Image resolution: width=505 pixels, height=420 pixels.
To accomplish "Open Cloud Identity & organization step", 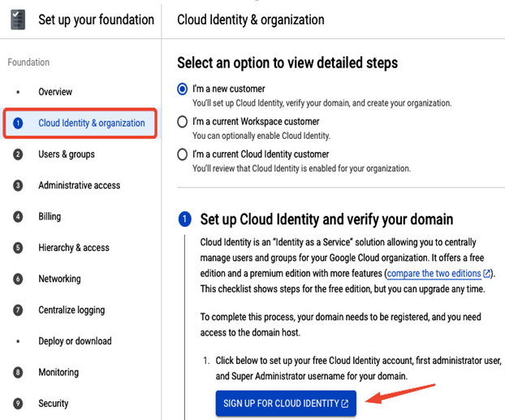I will (x=80, y=123).
